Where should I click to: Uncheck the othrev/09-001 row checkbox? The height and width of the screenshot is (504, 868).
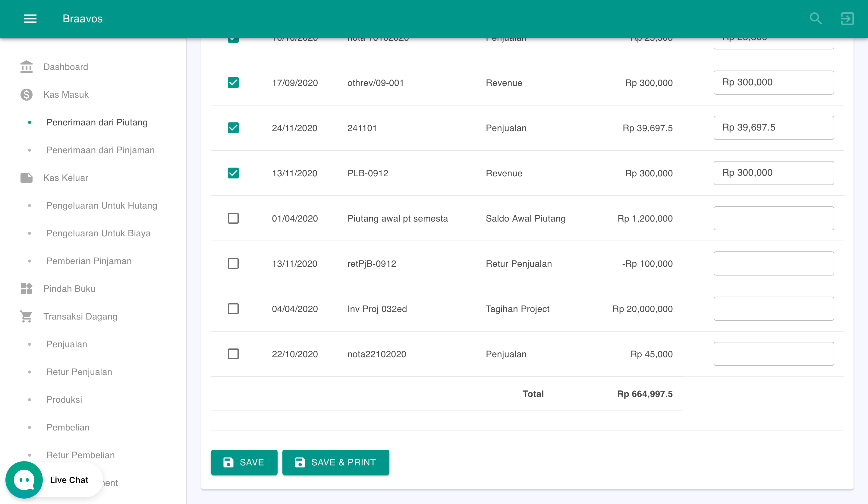pos(233,83)
